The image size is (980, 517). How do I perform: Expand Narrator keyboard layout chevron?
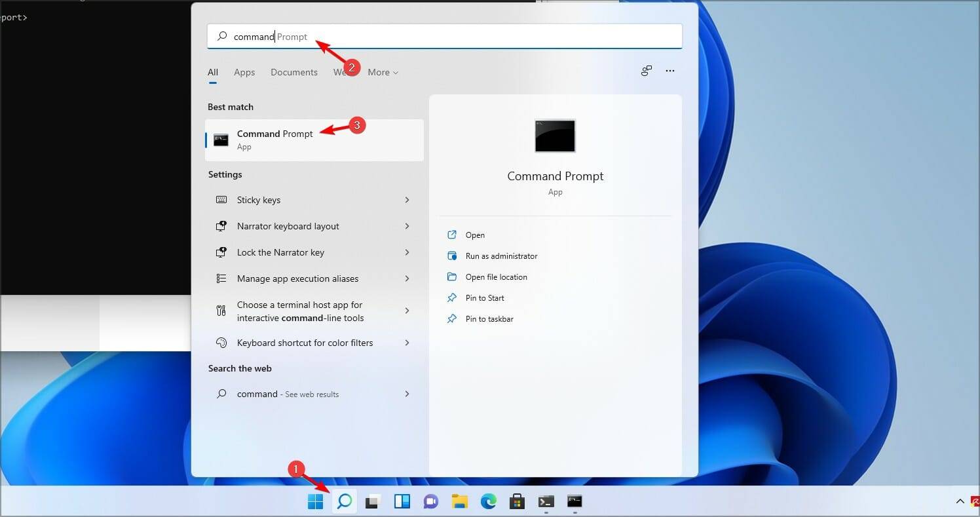click(407, 226)
